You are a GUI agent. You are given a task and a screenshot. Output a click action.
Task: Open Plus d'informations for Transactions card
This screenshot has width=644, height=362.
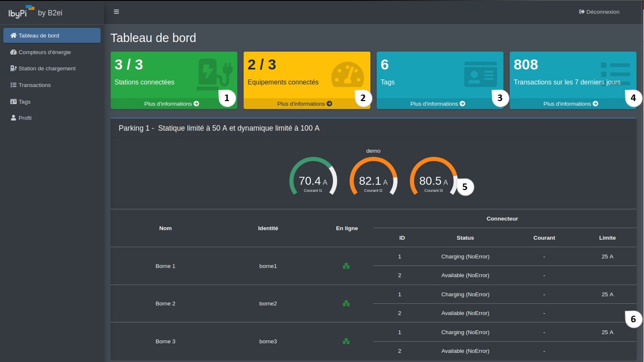(x=571, y=104)
